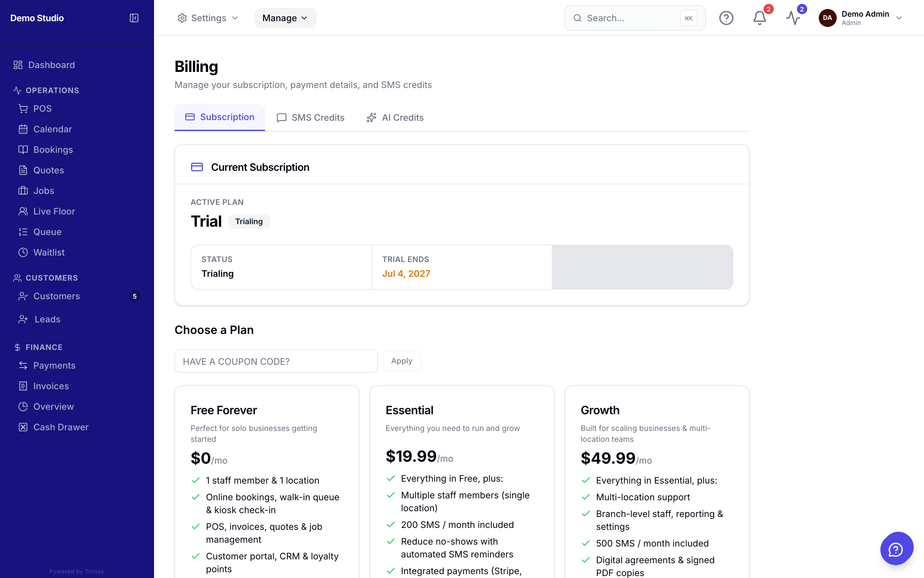Click the coupon code input field
This screenshot has width=924, height=578.
pyautogui.click(x=276, y=361)
